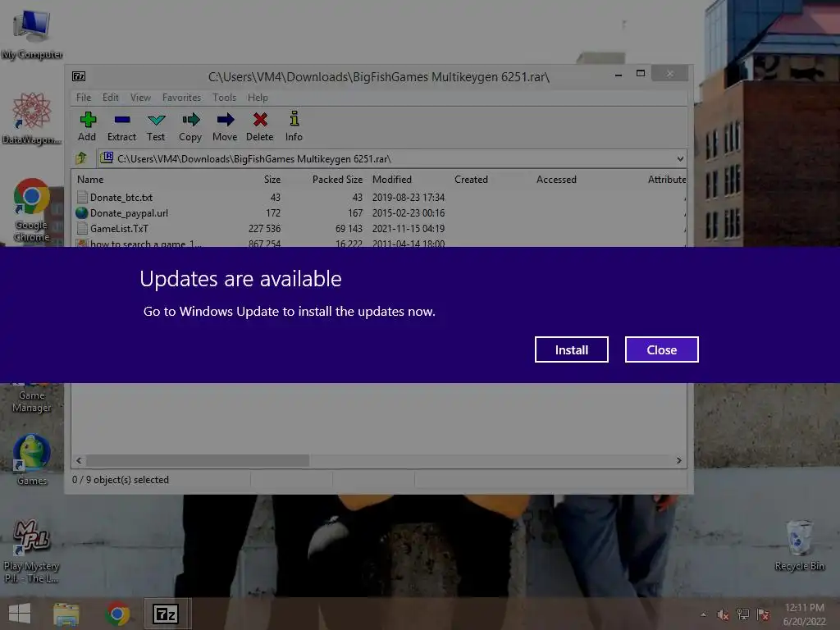This screenshot has width=840, height=630.
Task: Select the Donate_btc.txt file icon
Action: (x=82, y=197)
